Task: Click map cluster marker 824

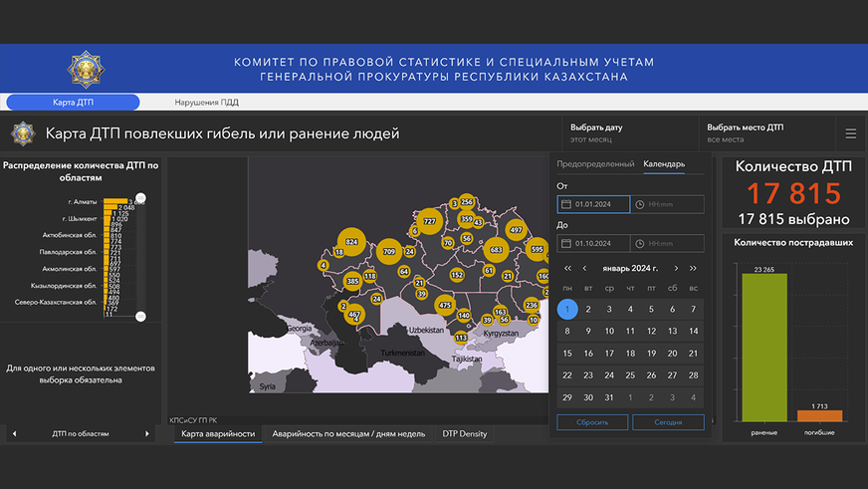Action: (x=351, y=241)
